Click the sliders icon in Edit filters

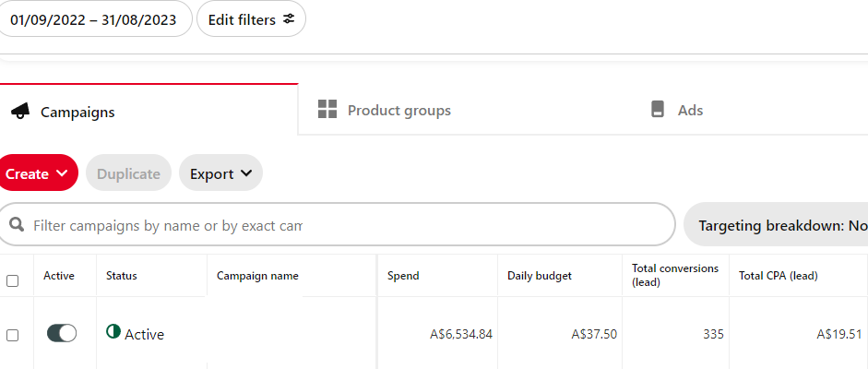coord(289,18)
